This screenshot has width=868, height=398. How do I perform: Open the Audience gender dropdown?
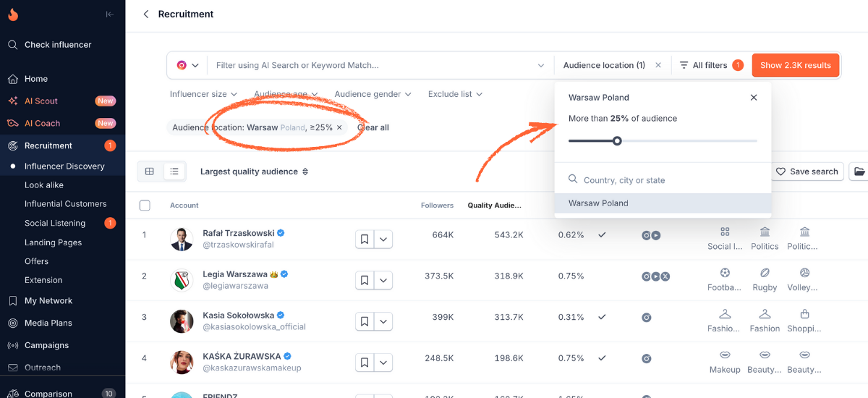[x=373, y=94]
